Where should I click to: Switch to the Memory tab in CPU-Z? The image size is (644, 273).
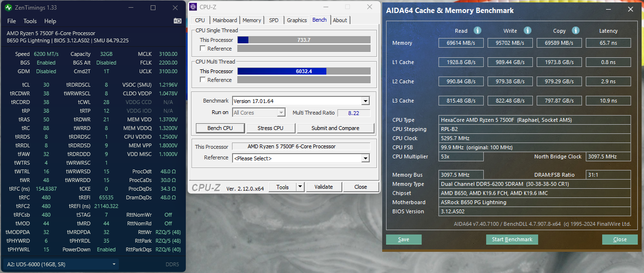252,20
